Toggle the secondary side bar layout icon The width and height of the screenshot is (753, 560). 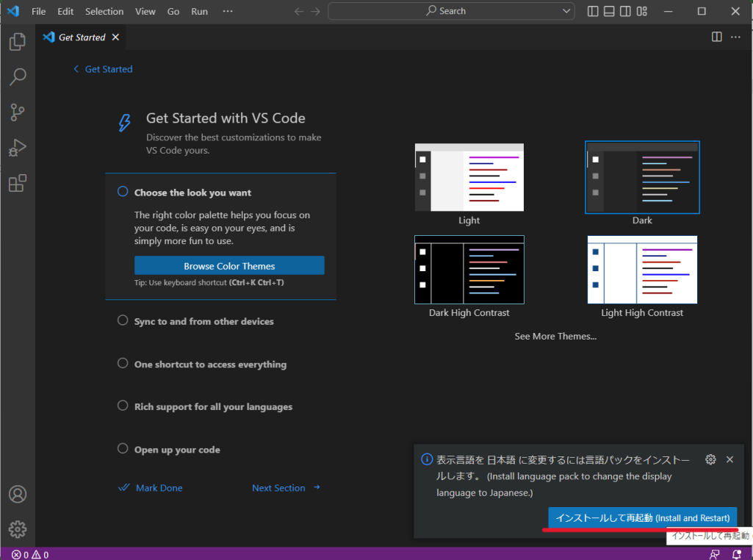[625, 11]
